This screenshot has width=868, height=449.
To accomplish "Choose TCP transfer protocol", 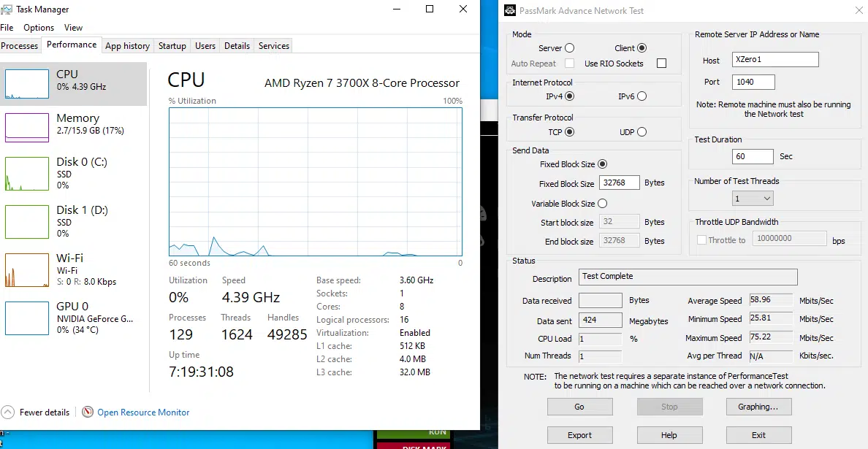I will click(x=569, y=131).
